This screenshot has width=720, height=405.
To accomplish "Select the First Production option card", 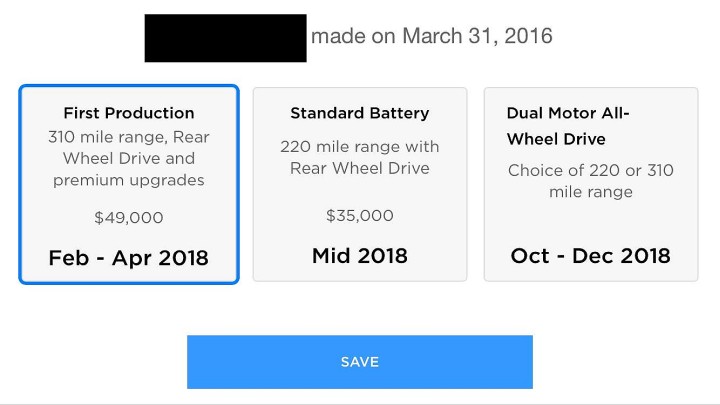I will [129, 184].
